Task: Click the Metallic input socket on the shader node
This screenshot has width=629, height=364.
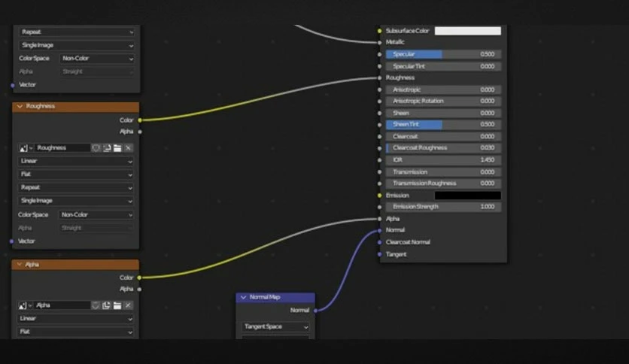Action: pos(379,43)
